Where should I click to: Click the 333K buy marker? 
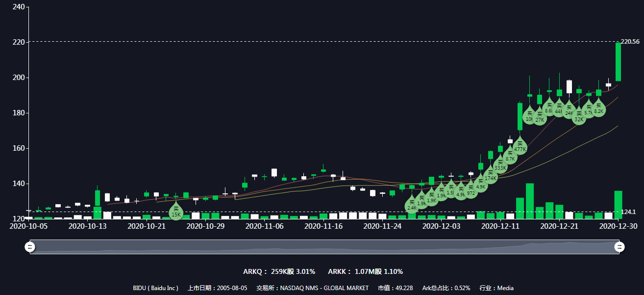coord(500,166)
